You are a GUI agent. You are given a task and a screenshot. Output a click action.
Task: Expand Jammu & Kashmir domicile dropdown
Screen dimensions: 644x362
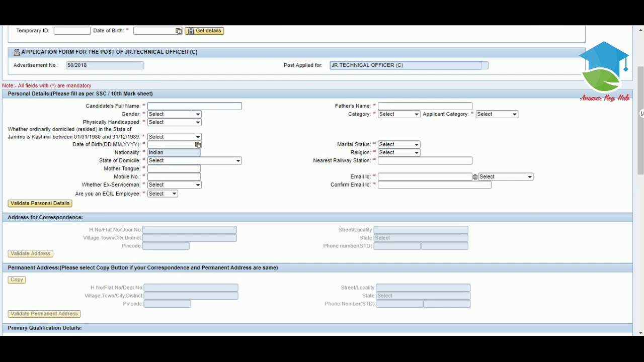pos(174,137)
